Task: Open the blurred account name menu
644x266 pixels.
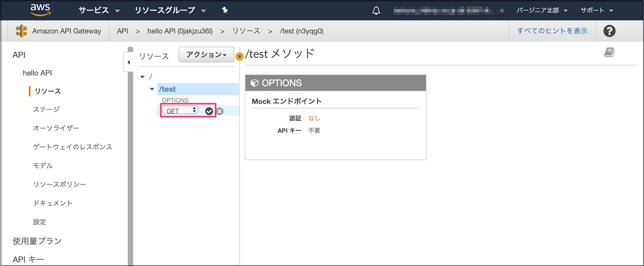Action: click(449, 10)
